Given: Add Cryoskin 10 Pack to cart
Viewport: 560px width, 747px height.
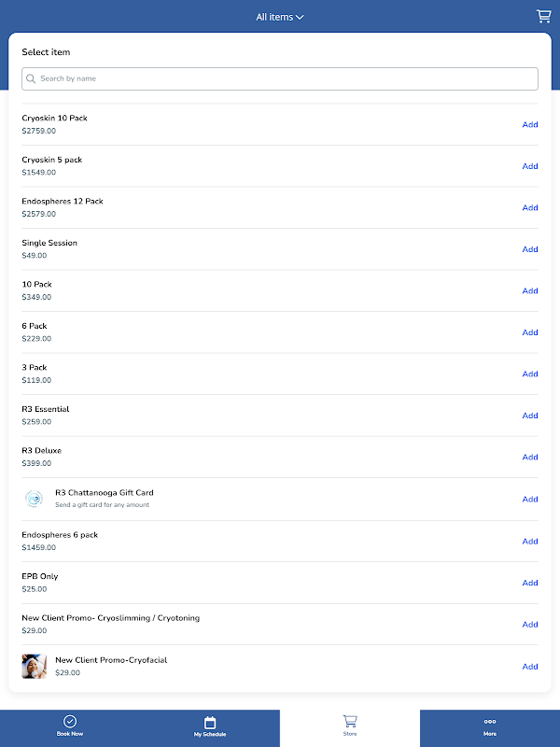Looking at the screenshot, I should 530,125.
